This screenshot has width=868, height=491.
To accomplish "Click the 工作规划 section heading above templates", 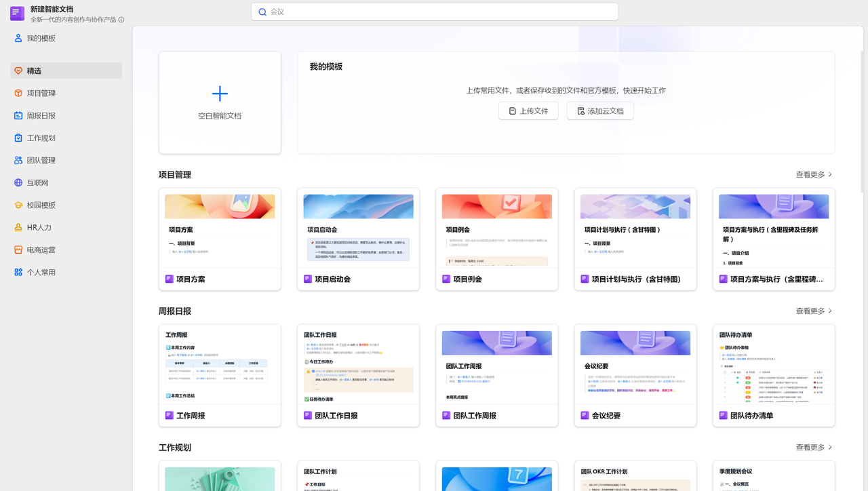I will pos(175,447).
